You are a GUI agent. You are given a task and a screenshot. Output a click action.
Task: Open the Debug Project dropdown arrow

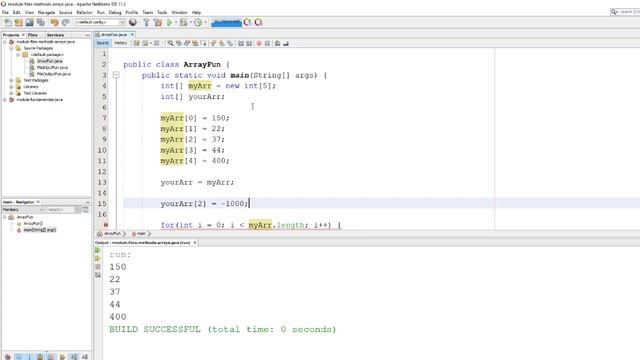[191, 22]
